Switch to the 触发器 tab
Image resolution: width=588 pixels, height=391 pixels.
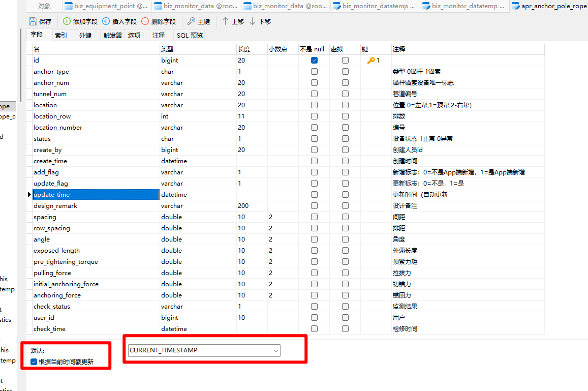(x=113, y=35)
